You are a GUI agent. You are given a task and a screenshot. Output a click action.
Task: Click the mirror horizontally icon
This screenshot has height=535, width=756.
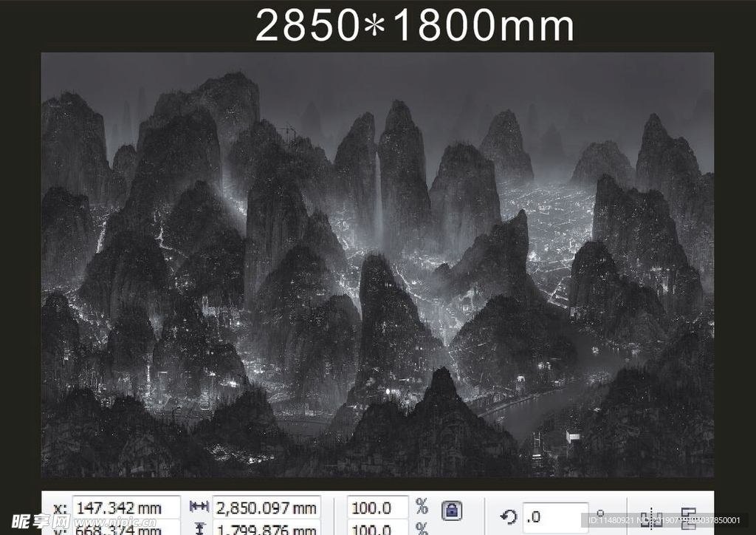coord(651,519)
